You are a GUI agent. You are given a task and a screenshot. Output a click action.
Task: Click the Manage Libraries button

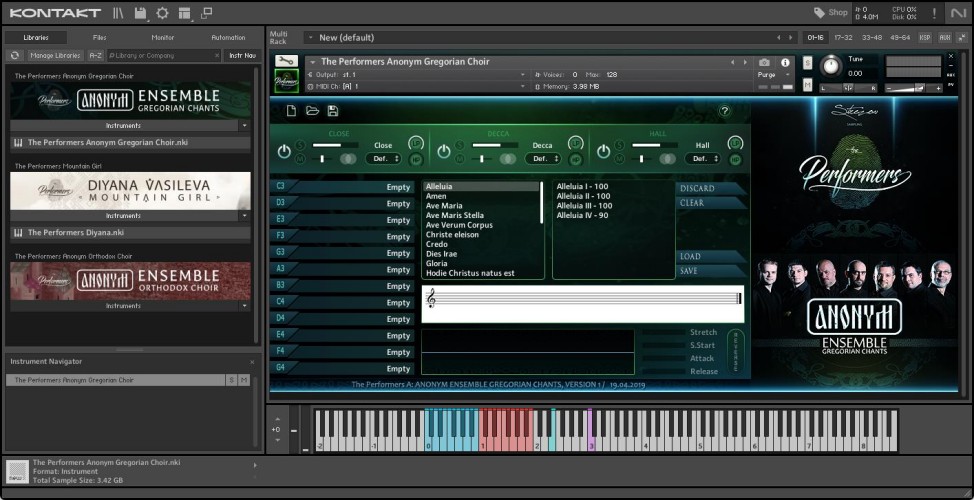click(54, 55)
